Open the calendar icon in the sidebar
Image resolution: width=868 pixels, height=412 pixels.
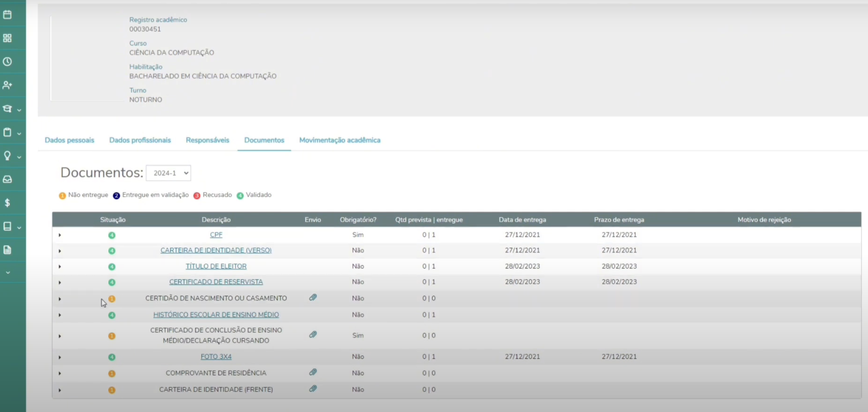pos(7,15)
